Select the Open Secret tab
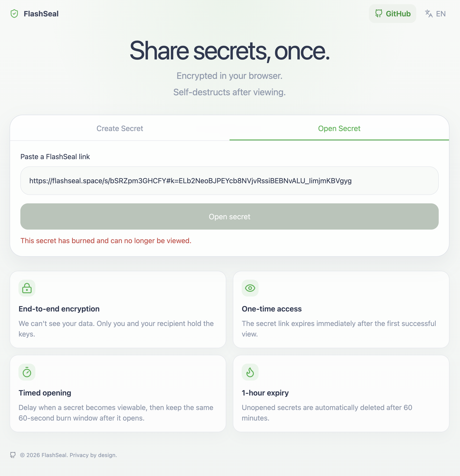The width and height of the screenshot is (460, 476). point(339,128)
